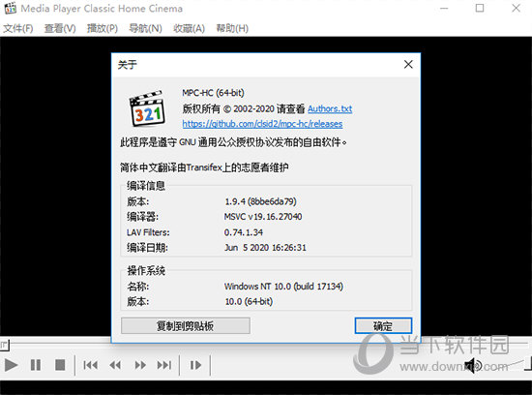The image size is (532, 395).
Task: Open the 收藏(A) menu
Action: pos(189,28)
